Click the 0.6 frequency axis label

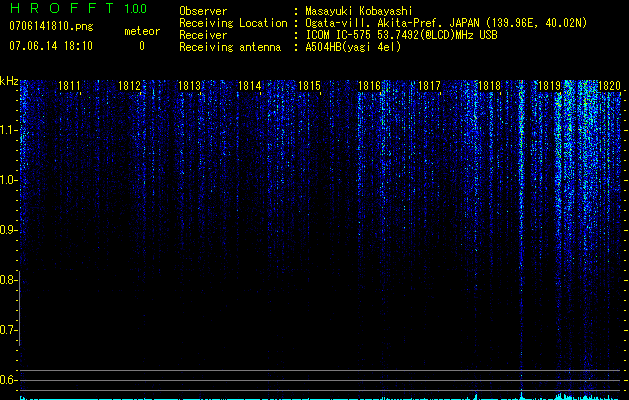(8, 380)
